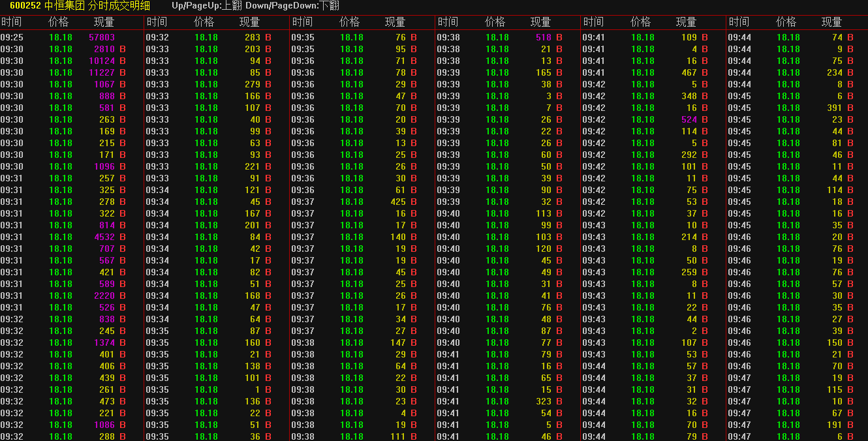Click the B flag beside volume 2810
This screenshot has height=441, width=868.
click(x=123, y=49)
